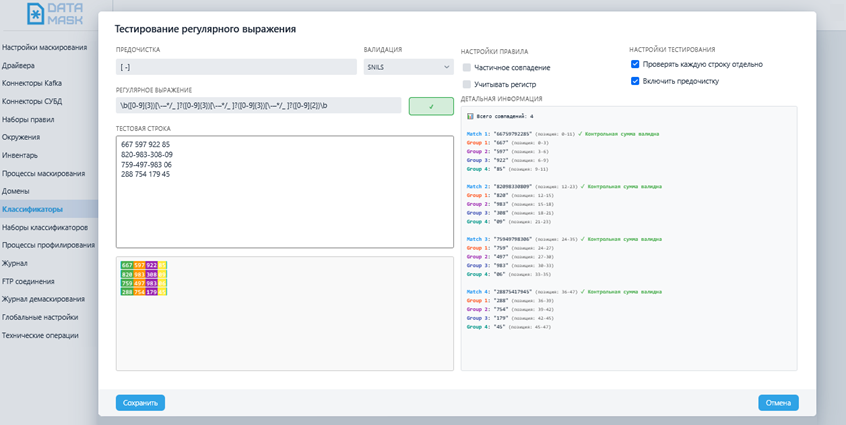Click inside the Тестовая строка text area
This screenshot has height=425, width=846.
point(285,190)
